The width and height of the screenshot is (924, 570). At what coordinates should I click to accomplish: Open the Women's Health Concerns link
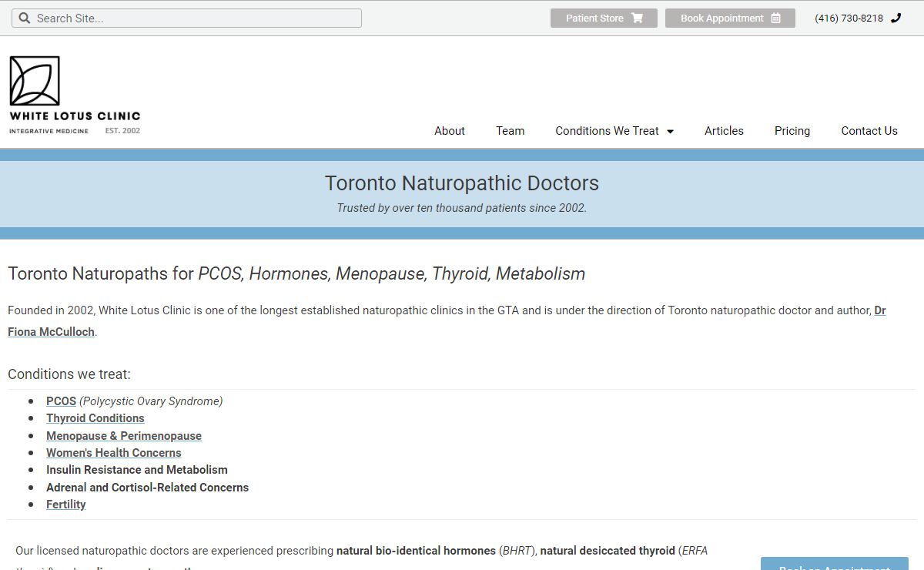[x=114, y=453]
